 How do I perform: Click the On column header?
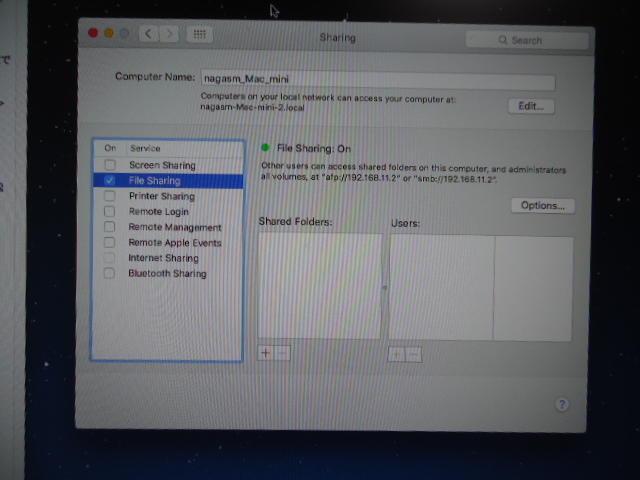110,148
